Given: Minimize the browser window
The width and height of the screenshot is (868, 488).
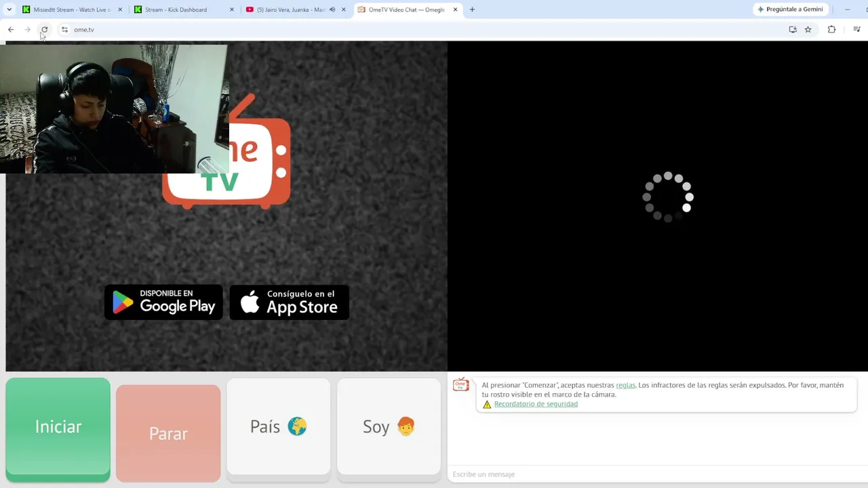Looking at the screenshot, I should [847, 9].
